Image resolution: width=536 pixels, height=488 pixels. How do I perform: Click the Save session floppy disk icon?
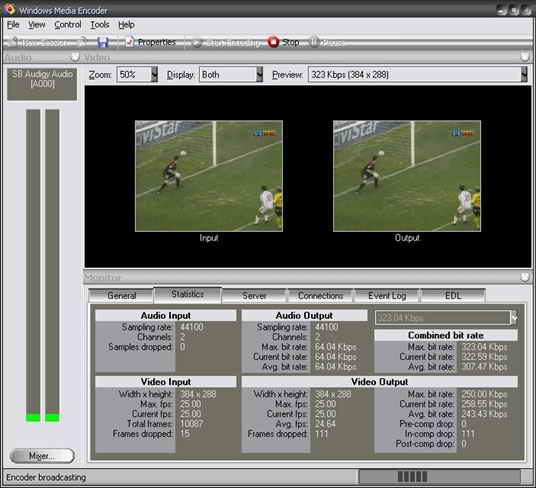pos(103,42)
